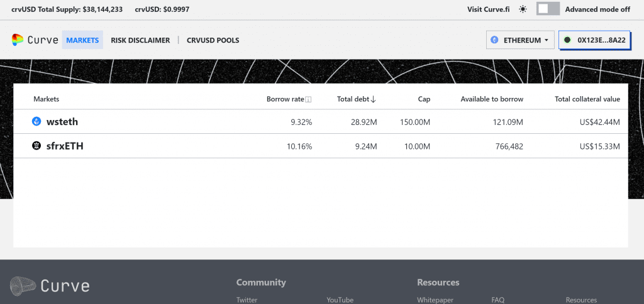The image size is (644, 304).
Task: Open the Twitter community link
Action: 247,300
